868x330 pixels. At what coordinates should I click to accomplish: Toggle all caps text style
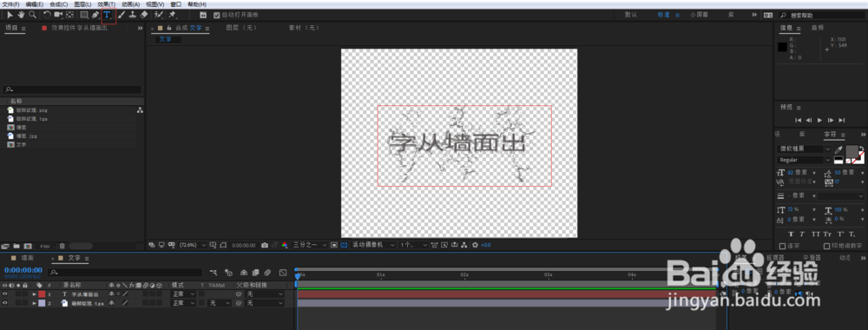coord(815,234)
